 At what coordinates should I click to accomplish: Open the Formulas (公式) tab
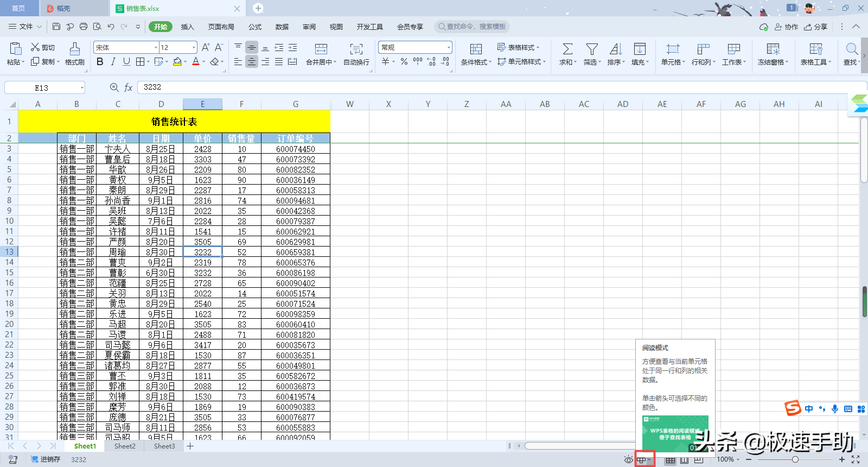[x=255, y=27]
